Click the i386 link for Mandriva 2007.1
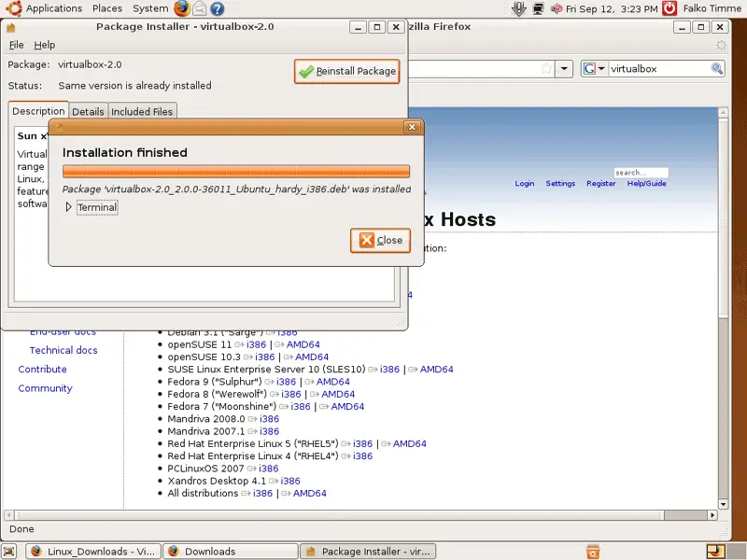This screenshot has width=747, height=560. (x=269, y=431)
